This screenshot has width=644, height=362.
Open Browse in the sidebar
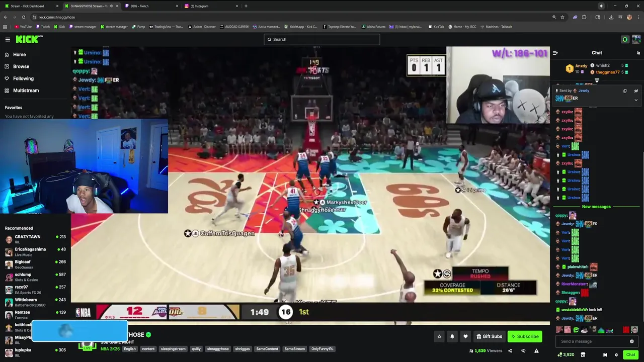pyautogui.click(x=21, y=66)
